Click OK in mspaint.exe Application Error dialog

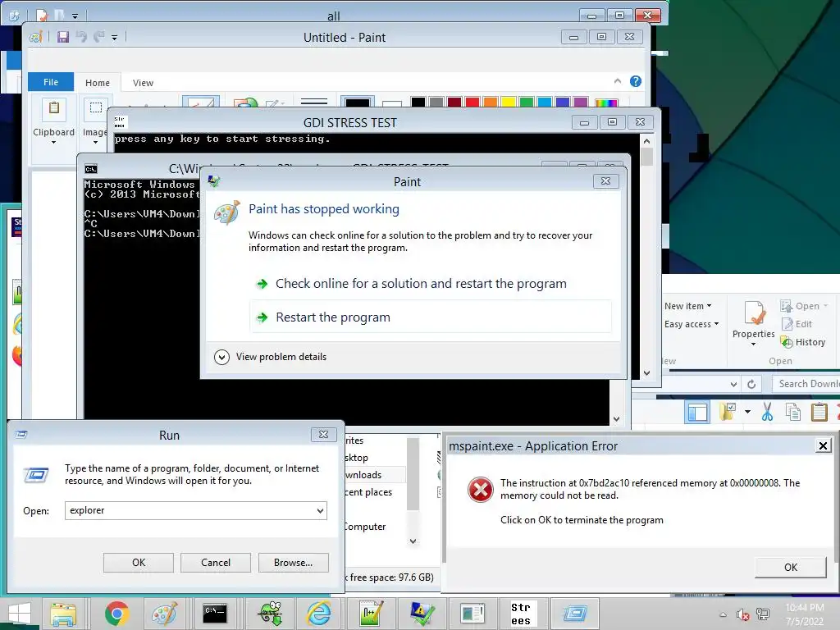tap(790, 568)
